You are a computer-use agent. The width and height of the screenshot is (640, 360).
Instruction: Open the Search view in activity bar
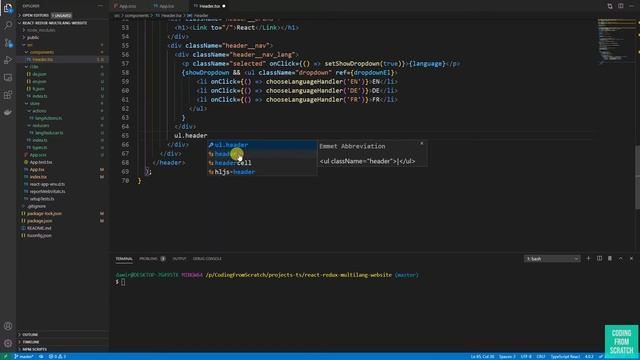(x=8, y=25)
